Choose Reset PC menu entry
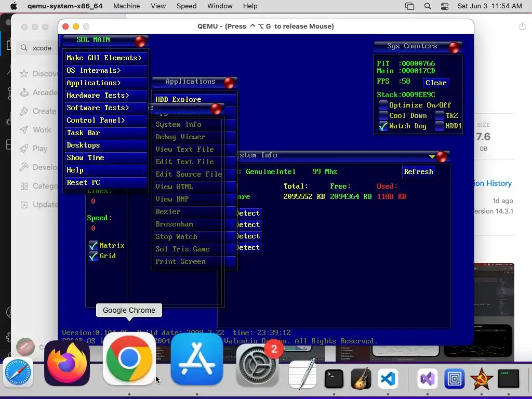The image size is (532, 399). point(106,182)
